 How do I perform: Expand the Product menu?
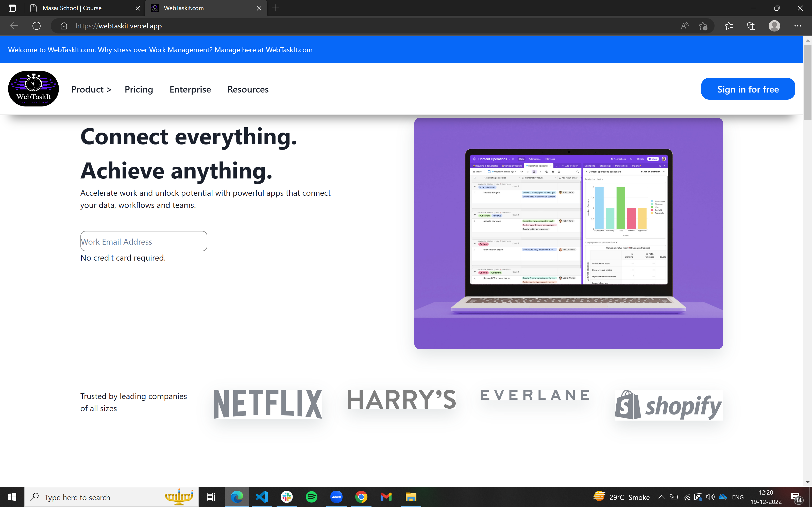pyautogui.click(x=91, y=89)
